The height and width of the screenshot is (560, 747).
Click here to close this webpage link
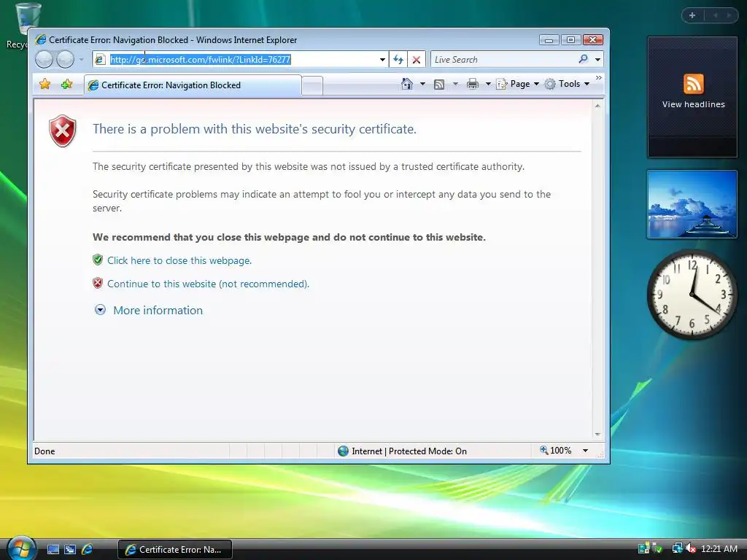[x=179, y=260]
